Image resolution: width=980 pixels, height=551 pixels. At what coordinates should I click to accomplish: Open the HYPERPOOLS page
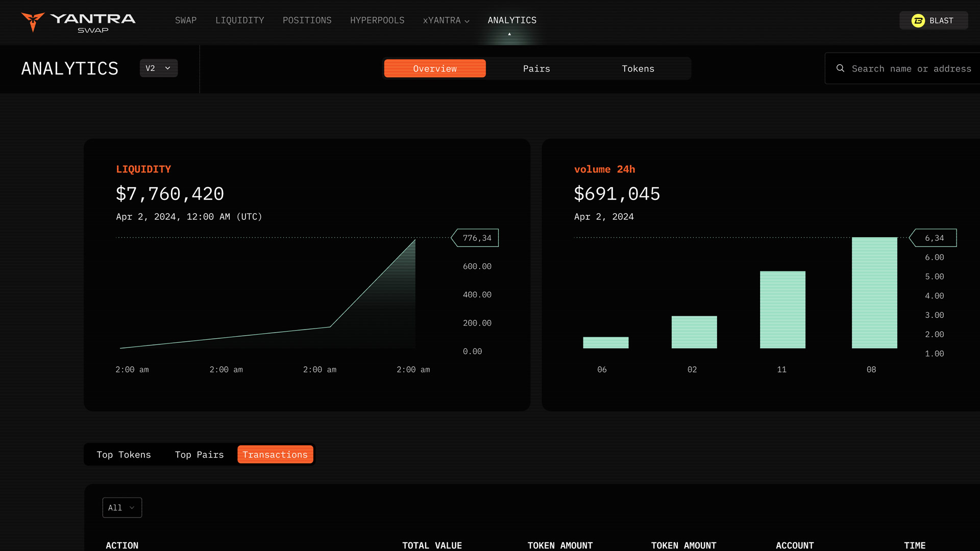(377, 20)
